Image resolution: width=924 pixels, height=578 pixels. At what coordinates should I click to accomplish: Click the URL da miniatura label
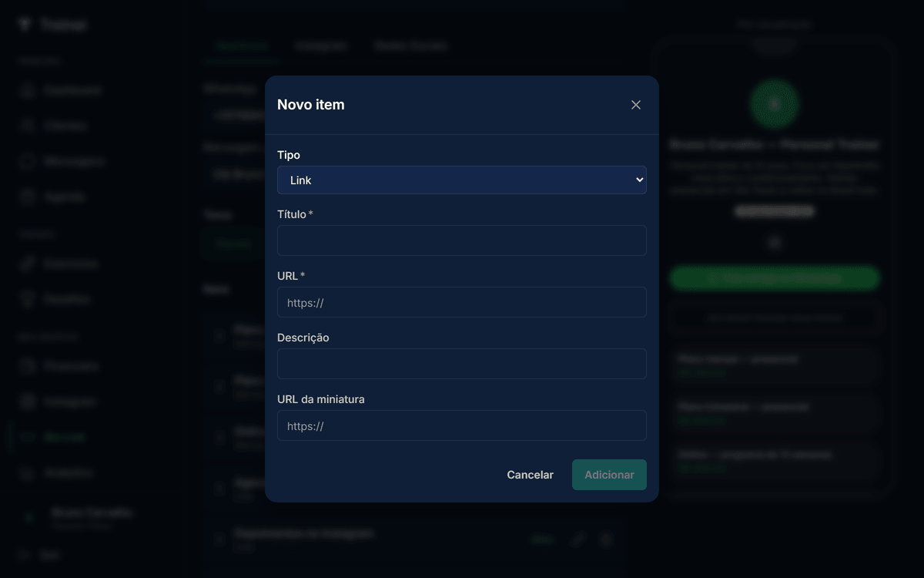tap(321, 399)
